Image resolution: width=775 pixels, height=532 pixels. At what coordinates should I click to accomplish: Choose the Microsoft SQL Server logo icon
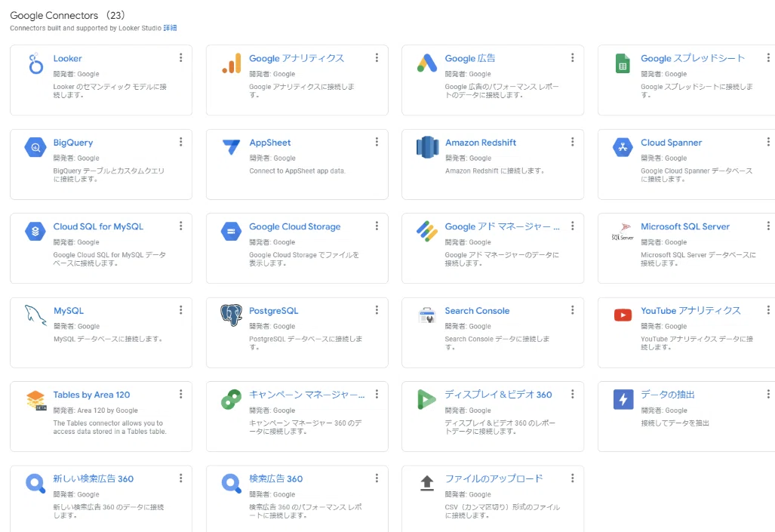point(623,232)
